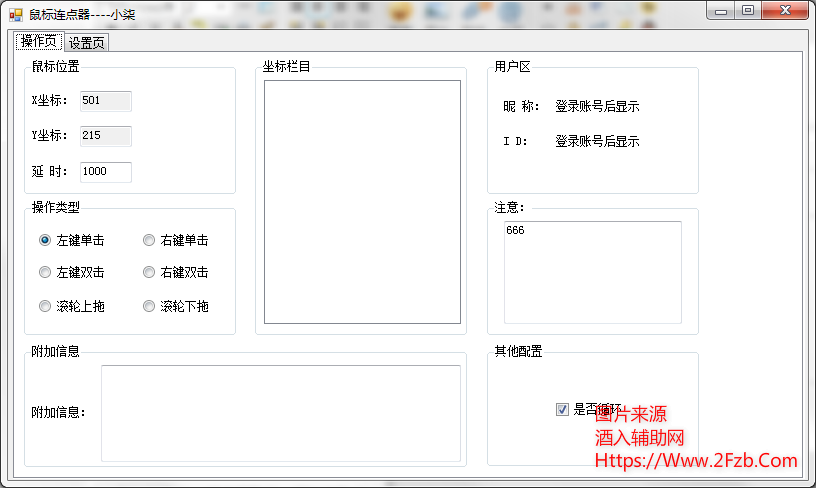This screenshot has width=816, height=488.
Task: Click the 注意 text area containing 666
Action: point(592,272)
